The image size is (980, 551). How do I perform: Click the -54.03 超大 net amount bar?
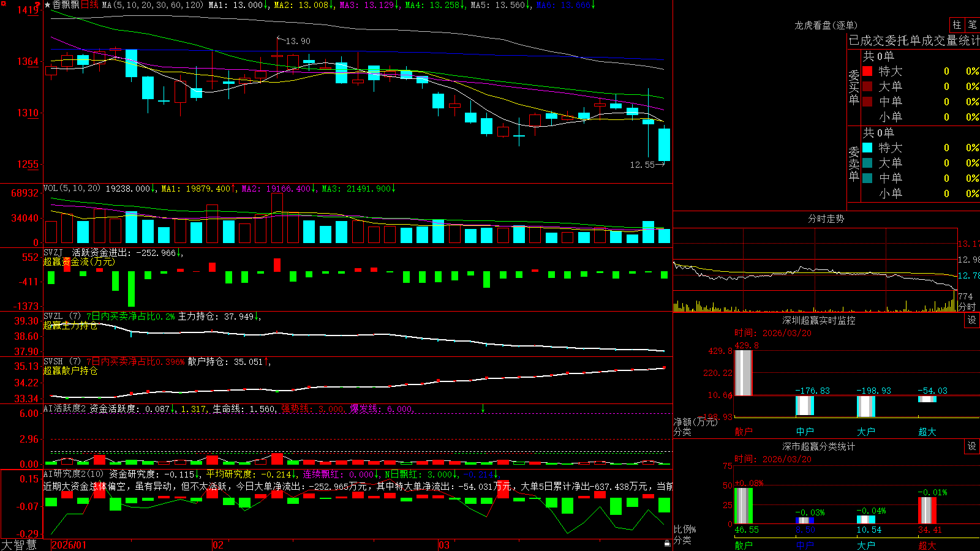927,399
